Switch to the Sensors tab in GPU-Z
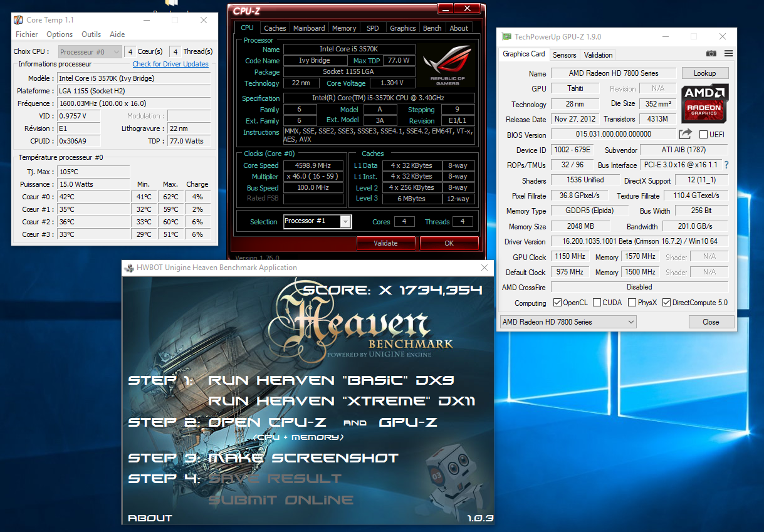This screenshot has width=764, height=532. (565, 55)
